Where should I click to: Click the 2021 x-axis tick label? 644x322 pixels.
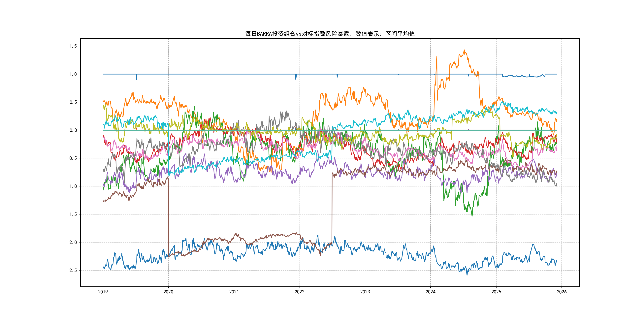pos(234,292)
